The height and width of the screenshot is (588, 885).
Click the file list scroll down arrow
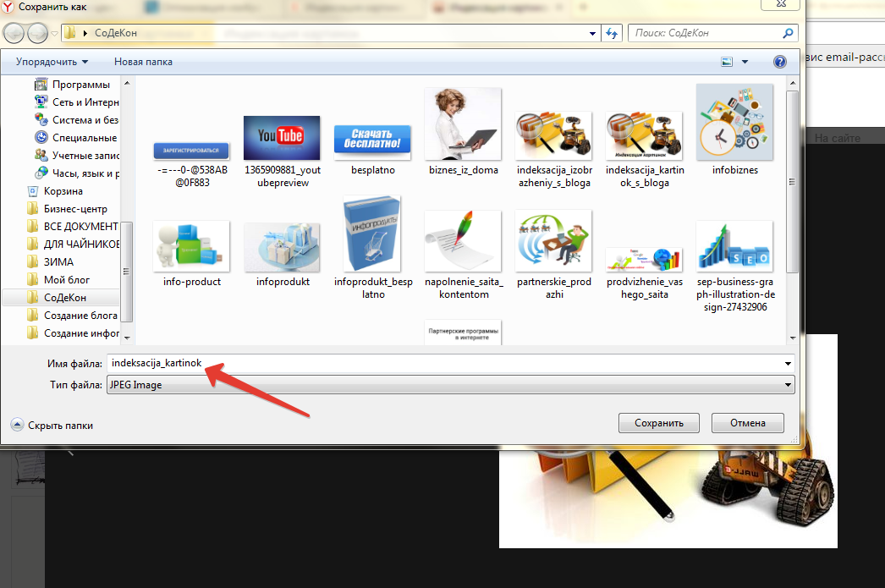(x=793, y=338)
